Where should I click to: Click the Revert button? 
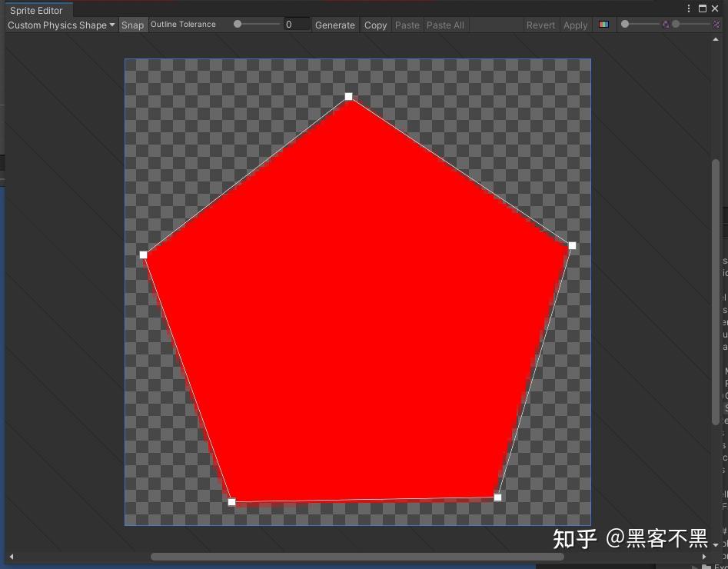[x=540, y=25]
